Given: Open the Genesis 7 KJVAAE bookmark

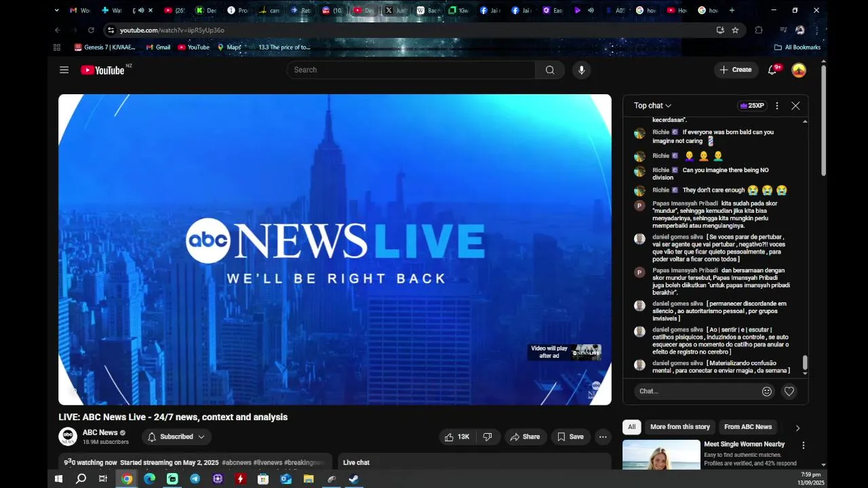Looking at the screenshot, I should [105, 47].
